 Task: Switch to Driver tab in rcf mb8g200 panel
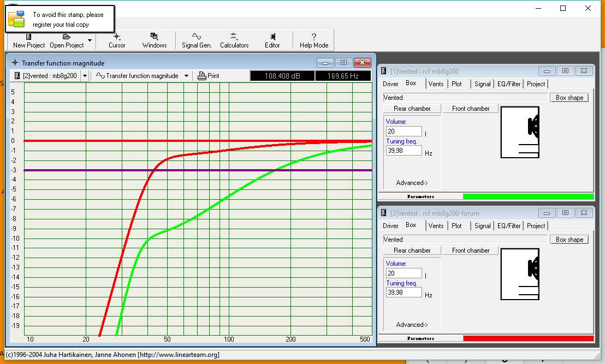click(x=390, y=84)
